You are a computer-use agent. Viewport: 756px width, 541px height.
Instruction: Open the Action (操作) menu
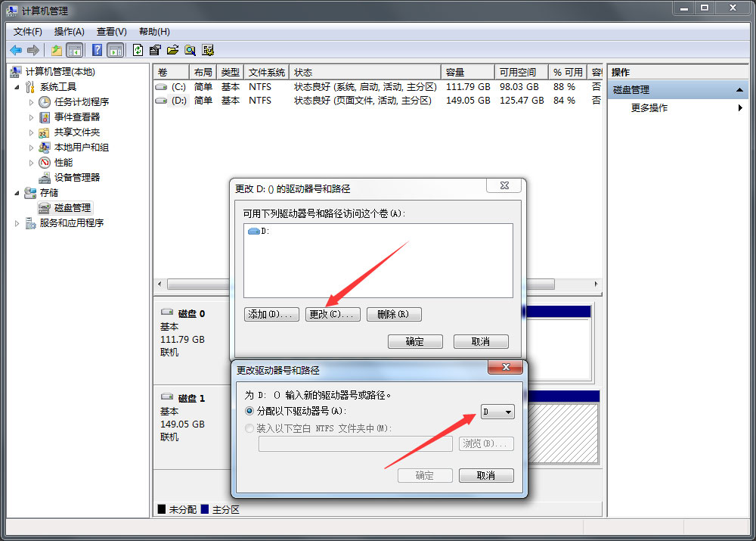tap(69, 32)
